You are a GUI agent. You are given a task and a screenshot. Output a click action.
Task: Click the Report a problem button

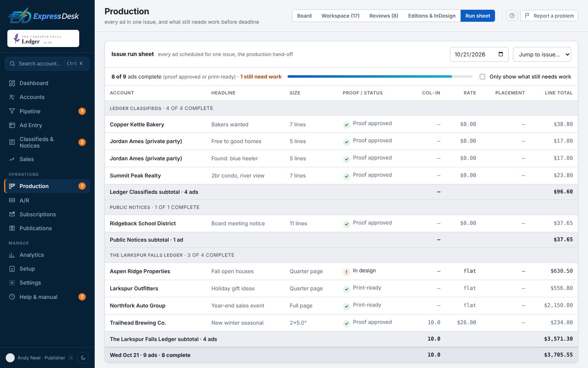coord(549,16)
